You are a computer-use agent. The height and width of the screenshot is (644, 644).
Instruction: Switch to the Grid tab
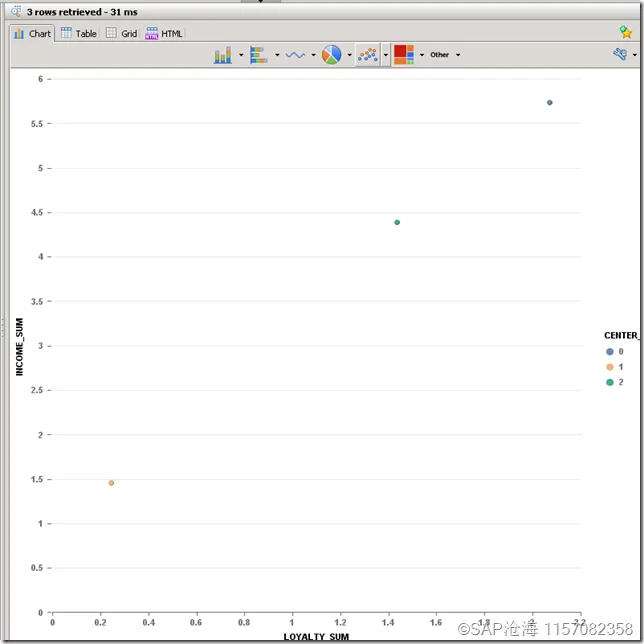point(122,33)
